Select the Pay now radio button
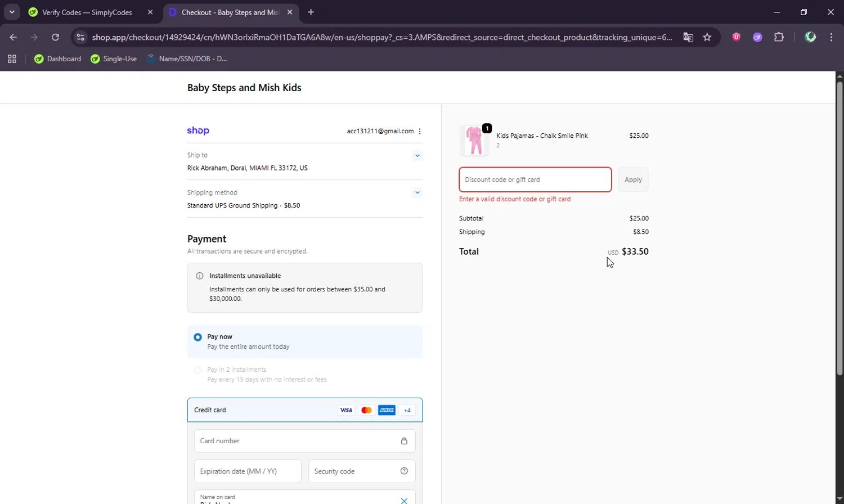Image resolution: width=844 pixels, height=504 pixels. [x=197, y=337]
